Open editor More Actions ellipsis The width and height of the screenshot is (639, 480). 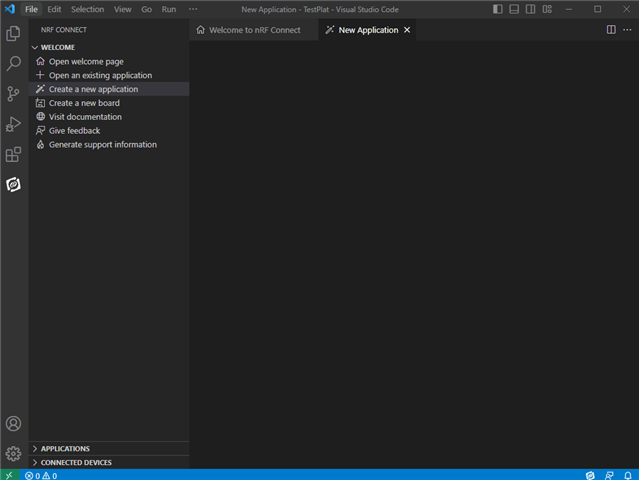[627, 30]
